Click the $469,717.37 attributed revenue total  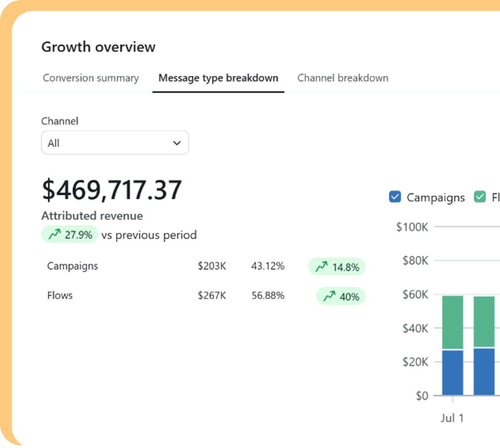(x=112, y=190)
